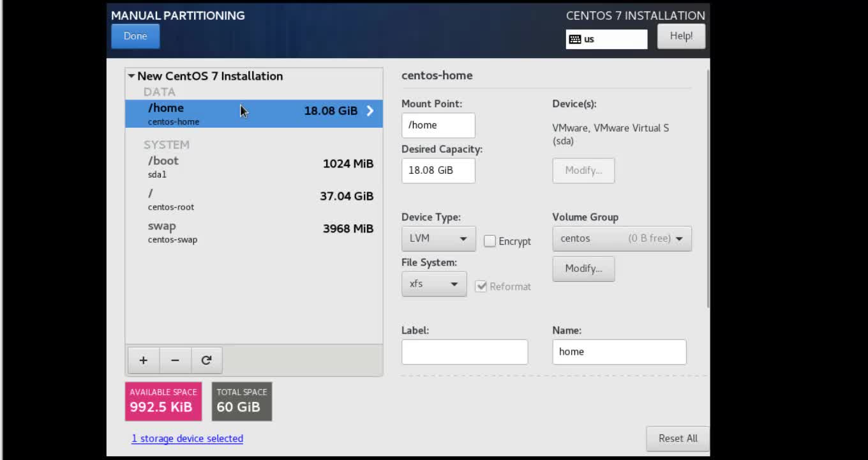This screenshot has height=460, width=868.
Task: Click the Name field containing home
Action: point(619,352)
